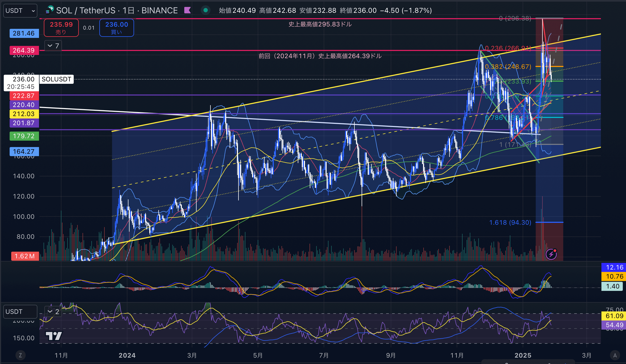Viewport: 626px width, 364px height.
Task: Click the 235.99 sell button
Action: tap(61, 28)
